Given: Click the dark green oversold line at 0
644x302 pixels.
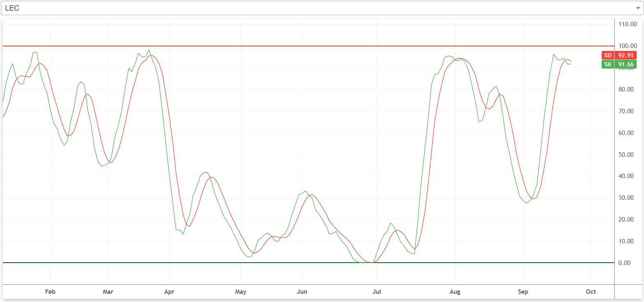Looking at the screenshot, I should coord(308,263).
